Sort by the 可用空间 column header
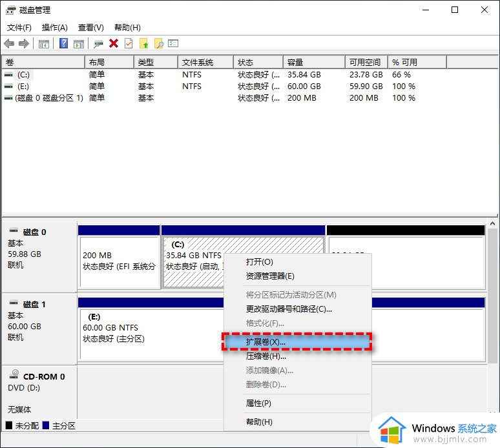 coord(366,62)
